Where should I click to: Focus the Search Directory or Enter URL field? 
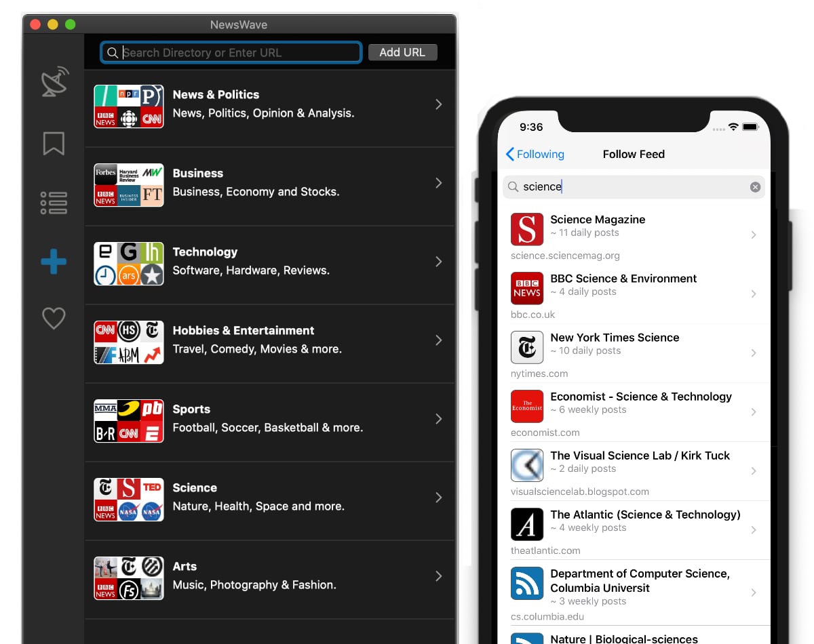[231, 52]
